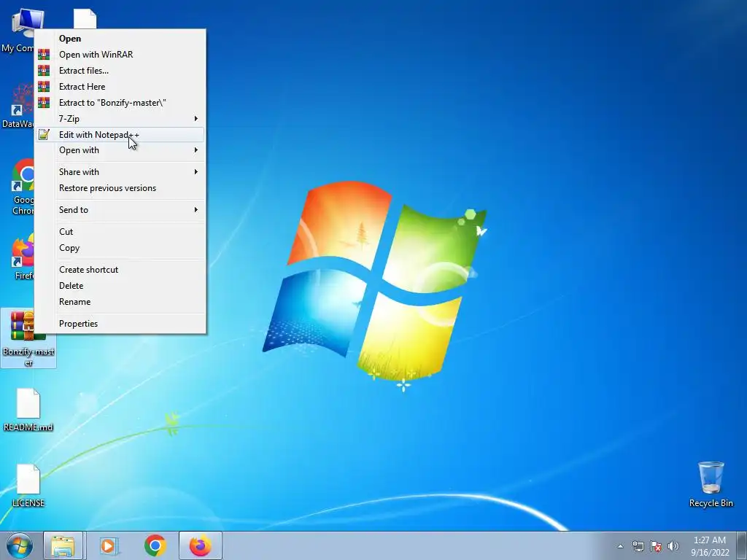
Task: Switch to Firefox in the taskbar
Action: [200, 545]
